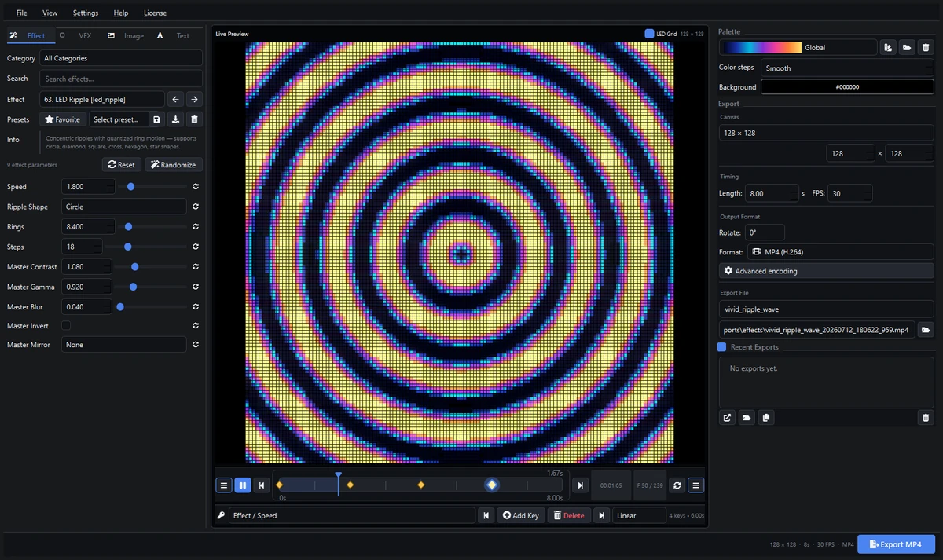Enable the Master Invert checkbox
The width and height of the screenshot is (943, 560).
pyautogui.click(x=66, y=325)
